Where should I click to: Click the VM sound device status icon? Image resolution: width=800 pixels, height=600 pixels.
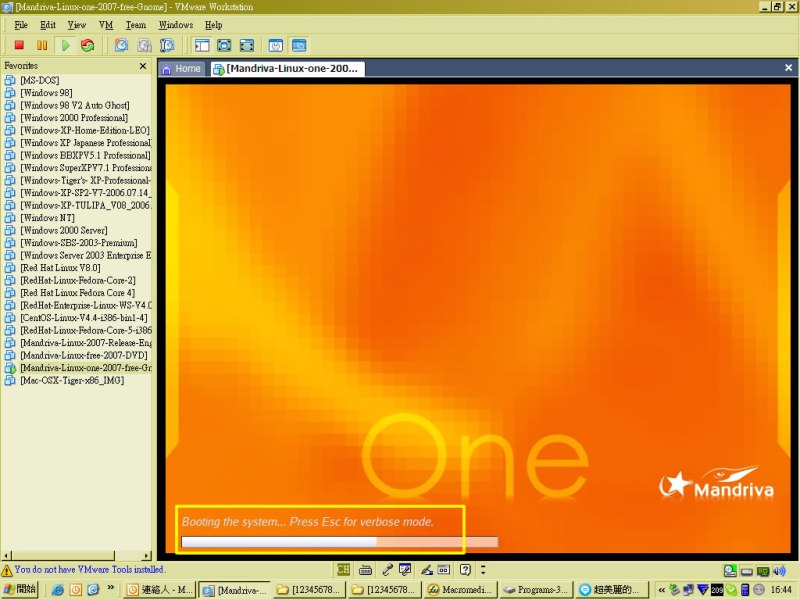(x=779, y=571)
